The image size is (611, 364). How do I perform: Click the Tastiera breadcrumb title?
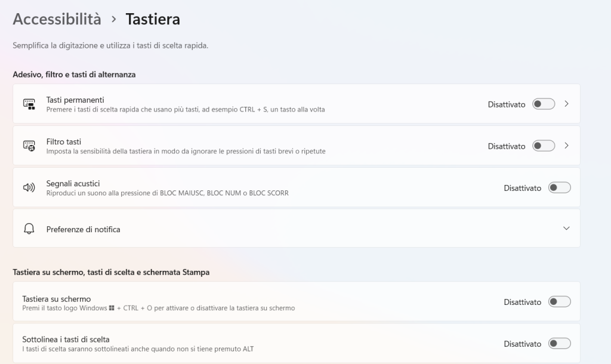(x=153, y=19)
